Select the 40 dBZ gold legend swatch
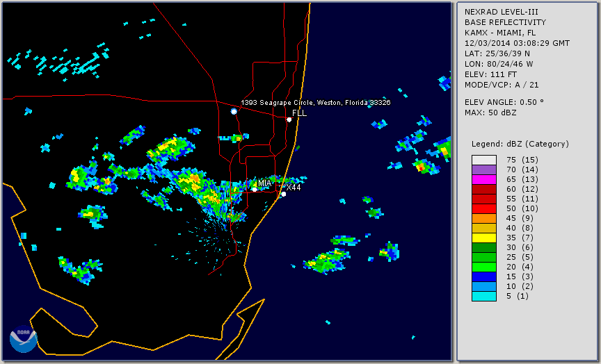Screen dimensions: 601x364 (x=484, y=228)
